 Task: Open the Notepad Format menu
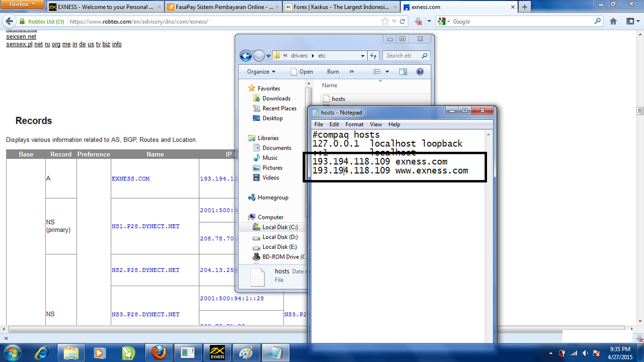354,124
